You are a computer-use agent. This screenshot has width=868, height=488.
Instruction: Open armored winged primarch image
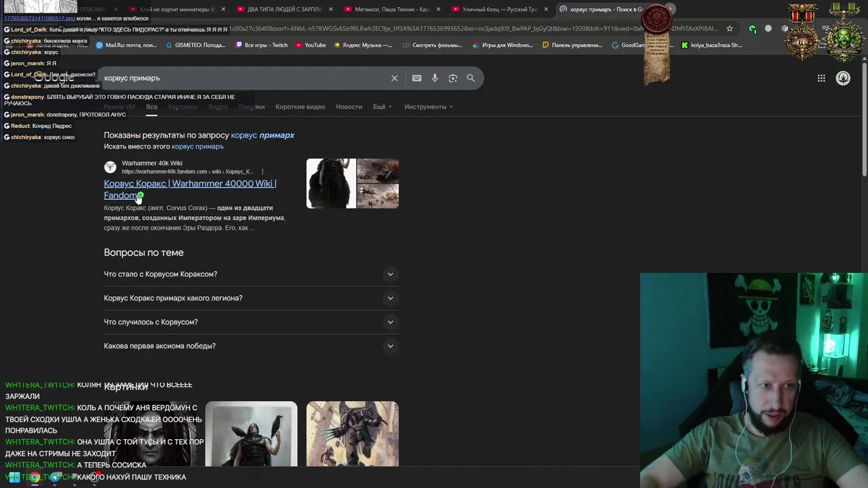tap(353, 434)
